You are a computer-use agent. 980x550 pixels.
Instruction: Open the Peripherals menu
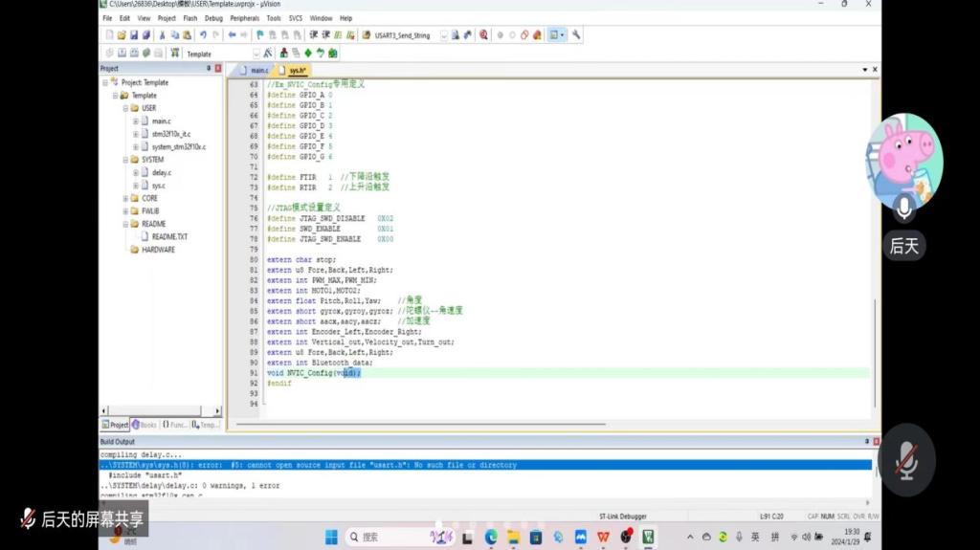tap(243, 18)
